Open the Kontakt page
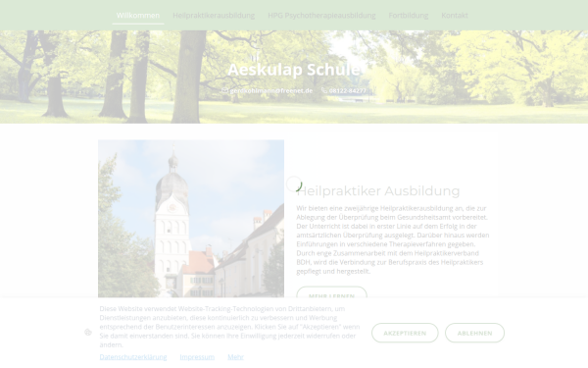The width and height of the screenshot is (588, 368). 455,16
